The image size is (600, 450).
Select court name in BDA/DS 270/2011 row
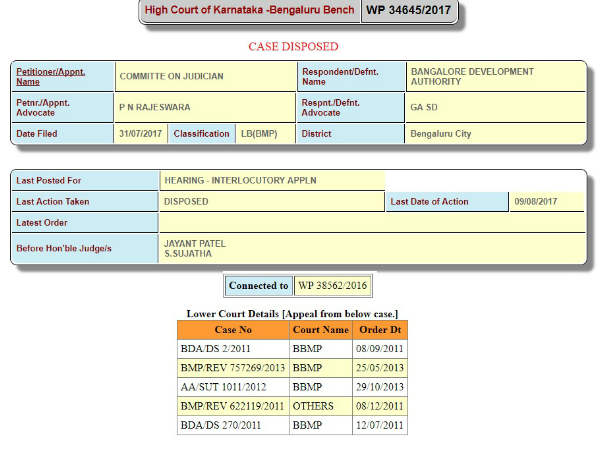[307, 426]
